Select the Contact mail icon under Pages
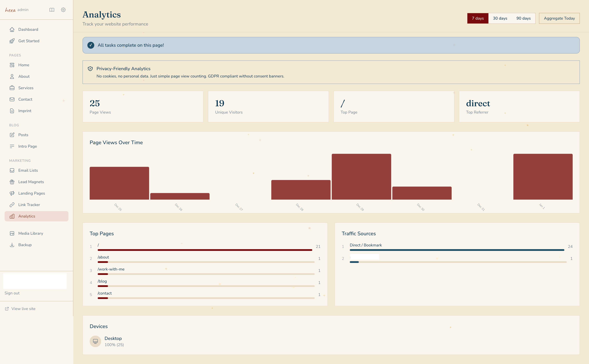This screenshot has width=589, height=364. 12,99
